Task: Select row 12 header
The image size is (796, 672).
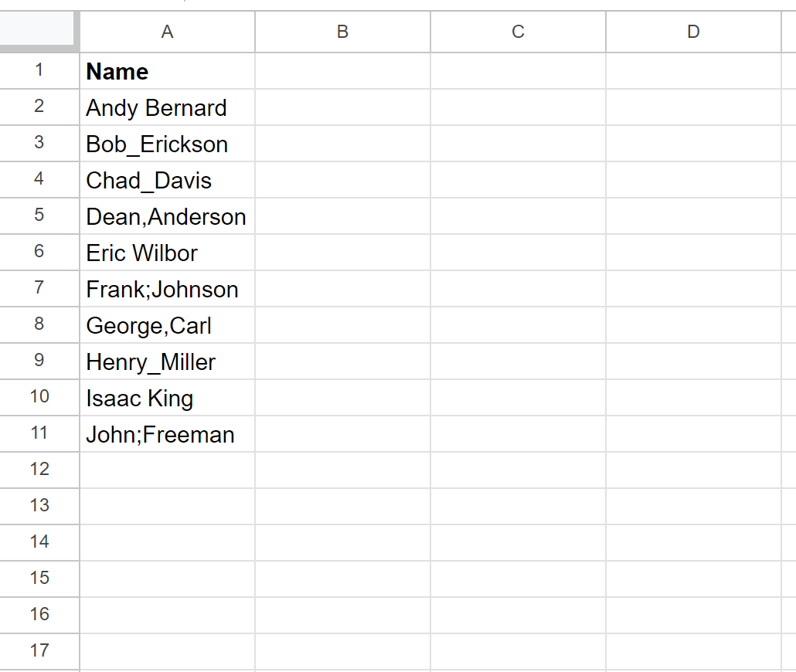Action: coord(39,470)
